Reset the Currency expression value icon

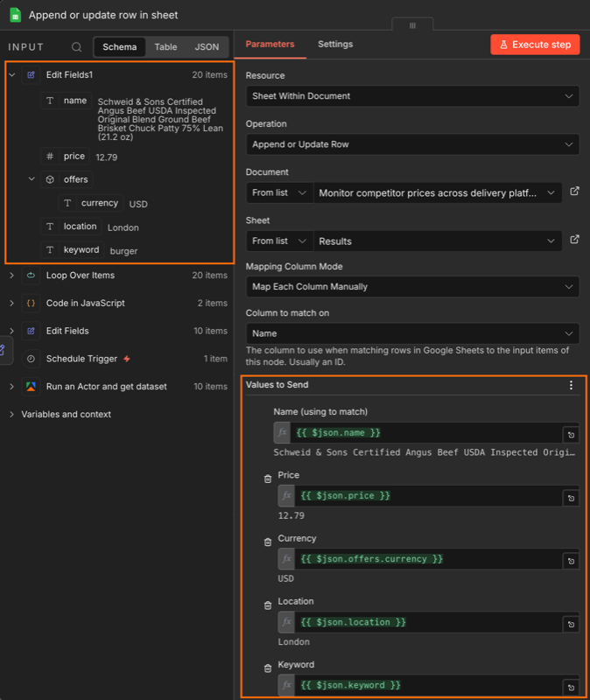pyautogui.click(x=571, y=561)
